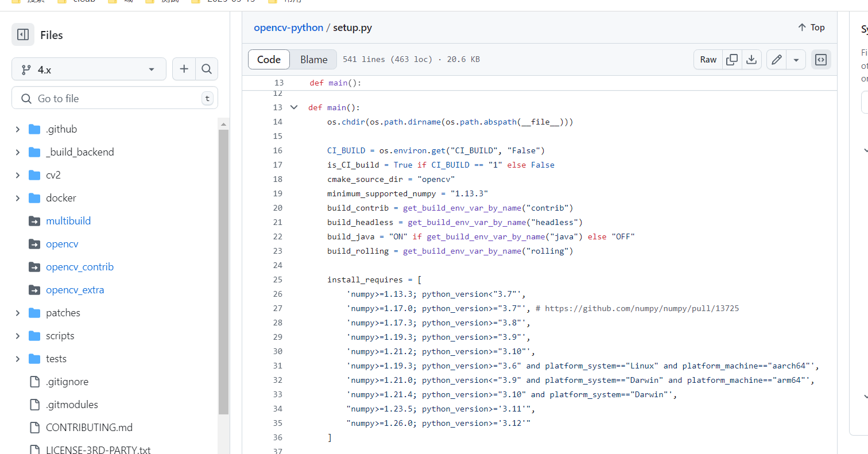This screenshot has height=454, width=868.
Task: Expand the docker folder chevron
Action: tap(18, 198)
